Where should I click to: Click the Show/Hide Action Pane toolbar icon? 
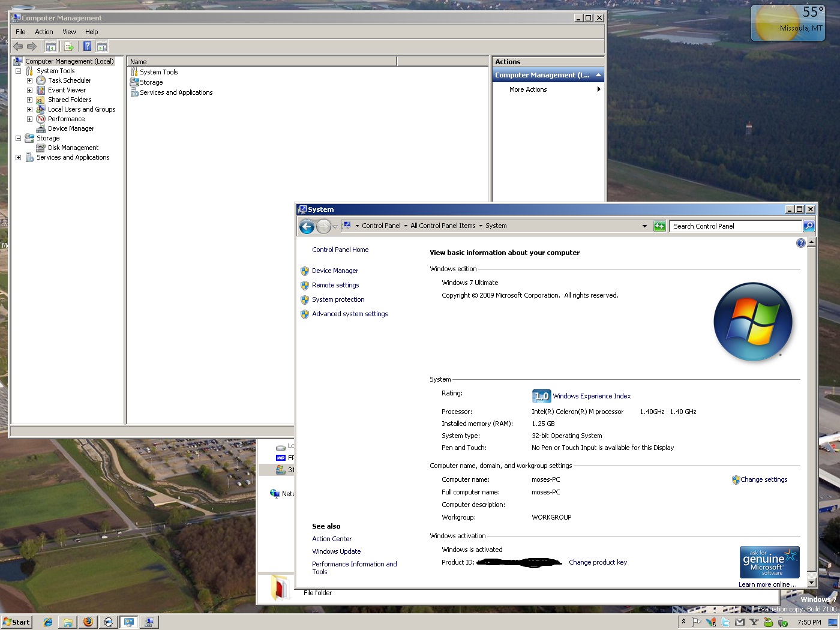102,46
